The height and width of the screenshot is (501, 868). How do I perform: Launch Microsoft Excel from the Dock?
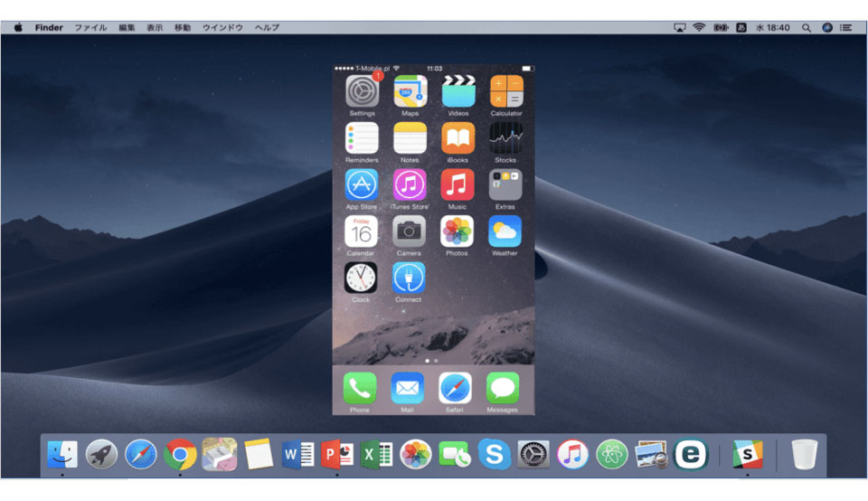(376, 455)
